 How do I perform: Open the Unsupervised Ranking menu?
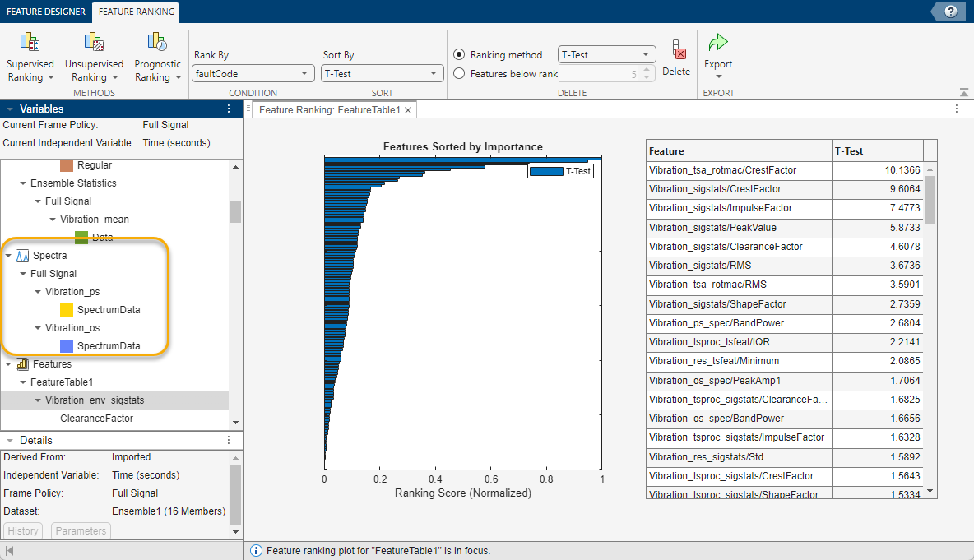click(x=94, y=58)
